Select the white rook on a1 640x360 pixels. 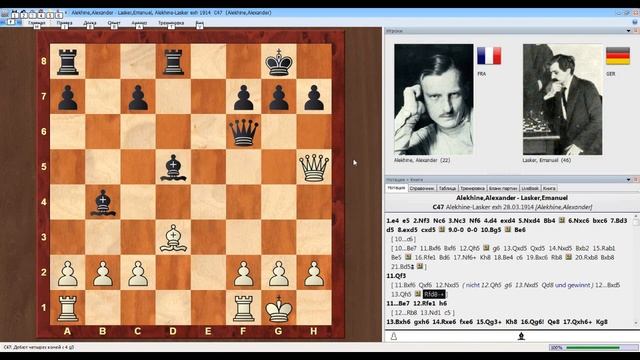pos(67,308)
